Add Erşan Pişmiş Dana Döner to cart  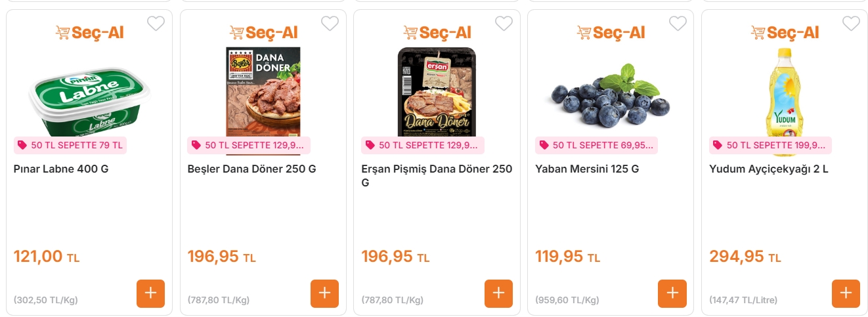pos(498,293)
